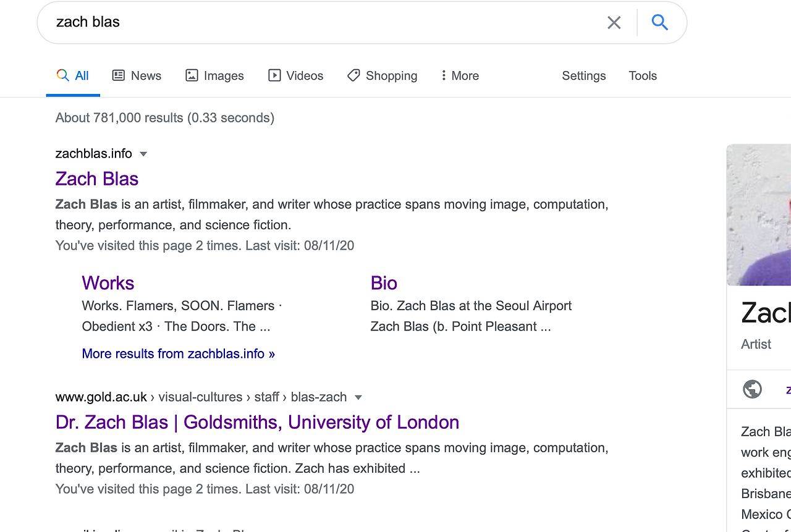The height and width of the screenshot is (532, 791).
Task: Clear the search box with the X icon
Action: 614,23
